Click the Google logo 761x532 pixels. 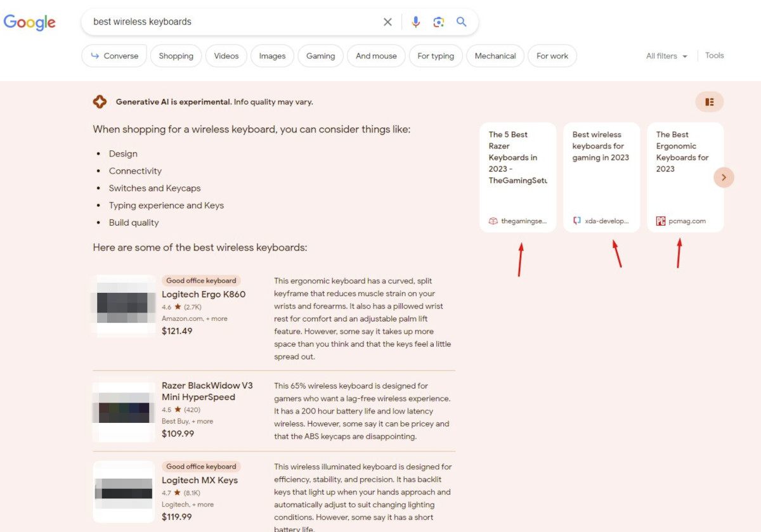tap(29, 22)
